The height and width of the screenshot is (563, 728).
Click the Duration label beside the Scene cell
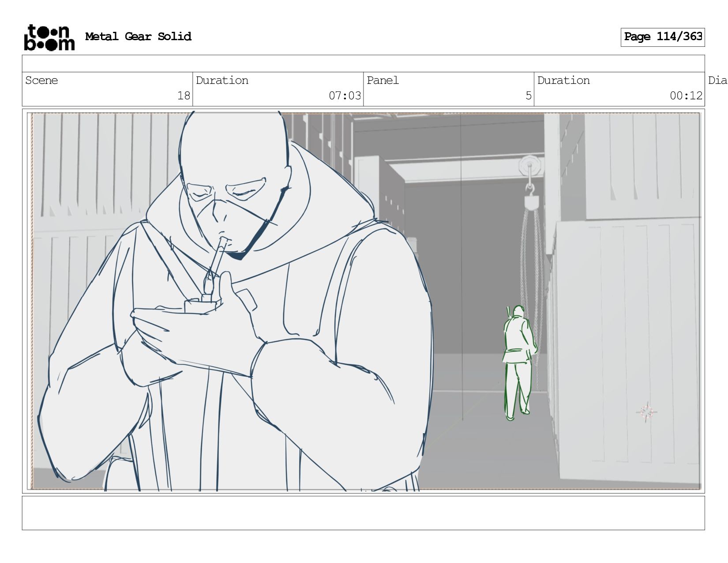pos(222,80)
